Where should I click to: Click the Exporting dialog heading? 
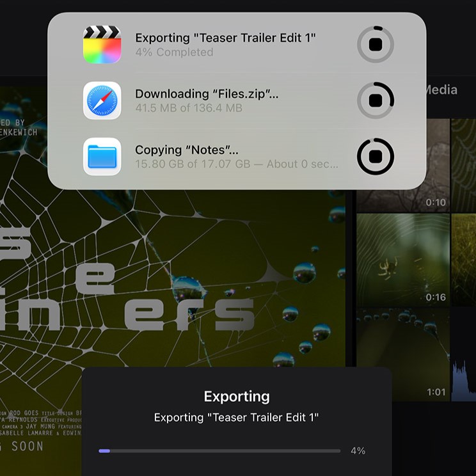click(237, 397)
